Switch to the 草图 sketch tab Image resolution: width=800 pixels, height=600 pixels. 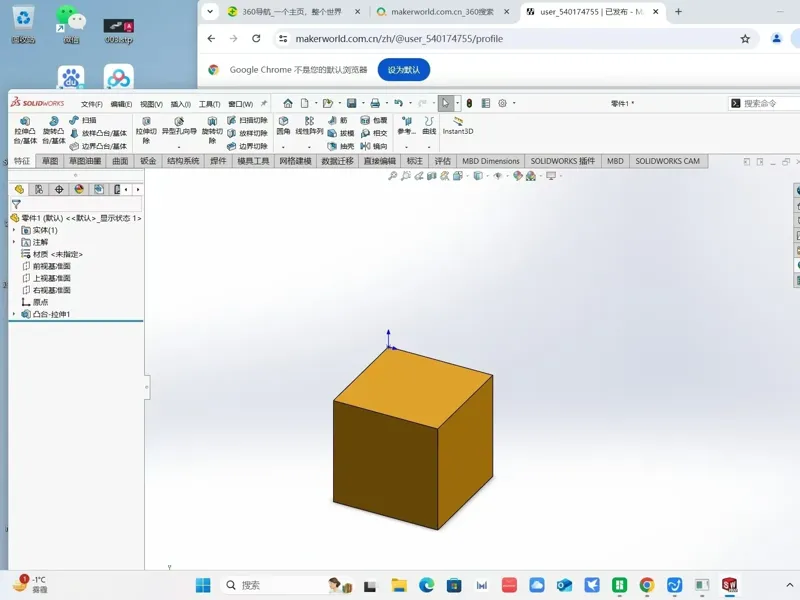(50, 161)
